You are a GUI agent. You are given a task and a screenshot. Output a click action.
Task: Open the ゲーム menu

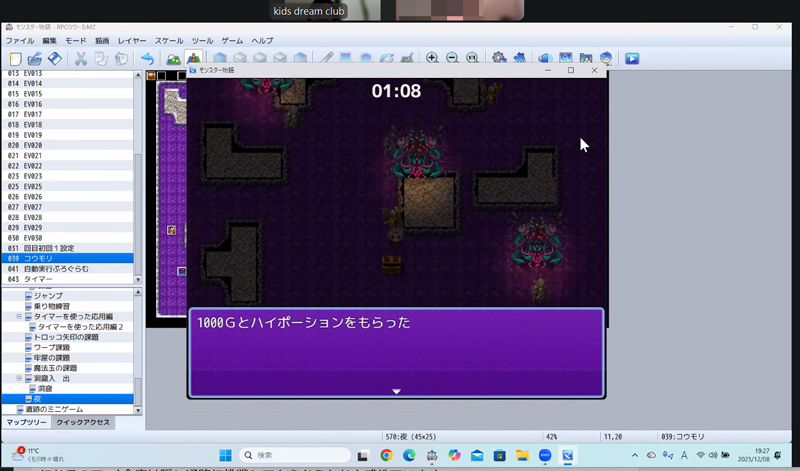[x=231, y=41]
